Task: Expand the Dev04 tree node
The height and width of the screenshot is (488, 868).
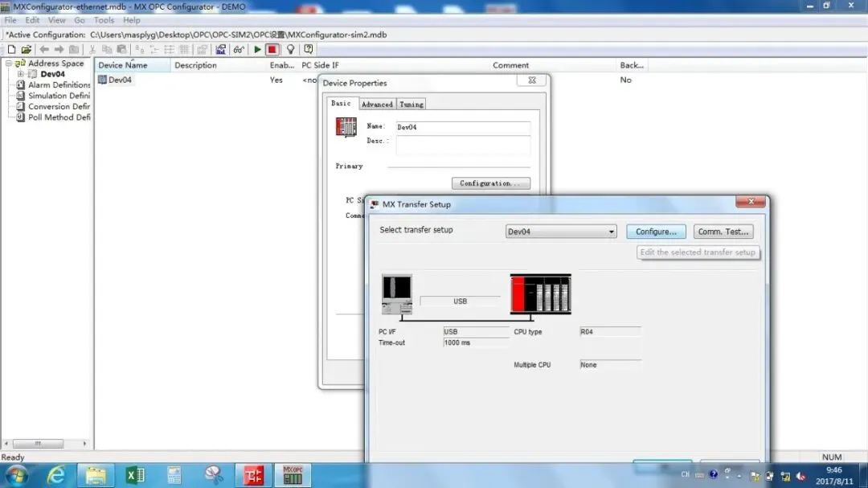Action: click(20, 74)
